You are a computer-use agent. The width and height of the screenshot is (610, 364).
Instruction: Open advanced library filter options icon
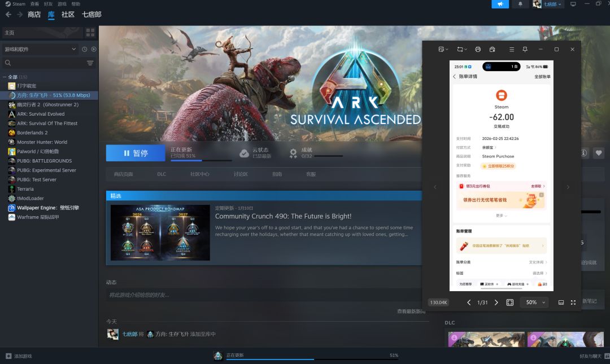[x=90, y=63]
